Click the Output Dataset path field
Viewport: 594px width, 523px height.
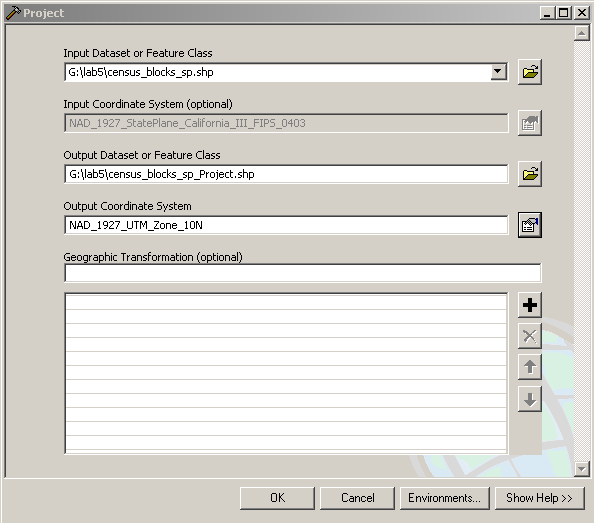(x=286, y=174)
